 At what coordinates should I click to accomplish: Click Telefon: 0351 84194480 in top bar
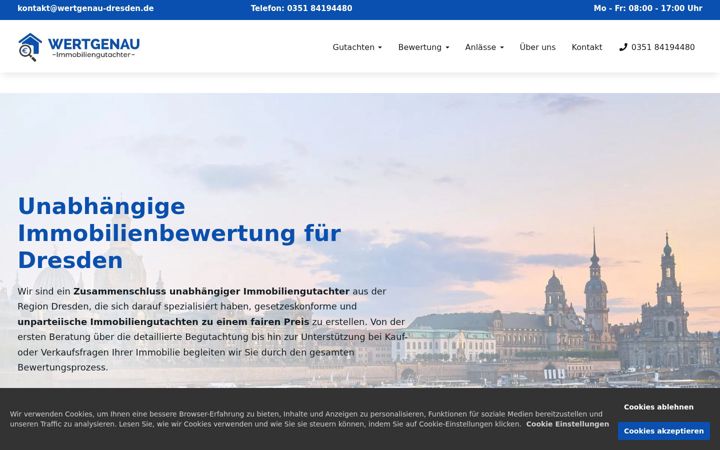[x=301, y=8]
